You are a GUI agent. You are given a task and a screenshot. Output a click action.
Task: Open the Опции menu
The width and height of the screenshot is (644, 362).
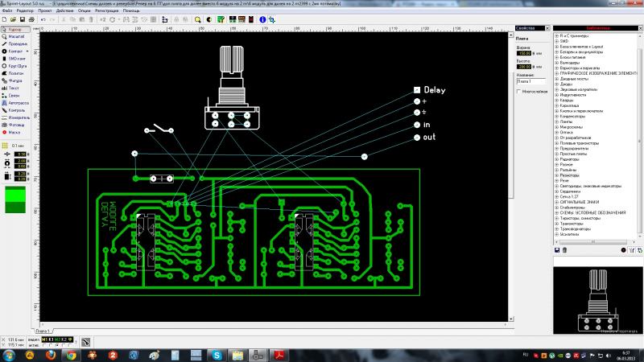coord(84,10)
